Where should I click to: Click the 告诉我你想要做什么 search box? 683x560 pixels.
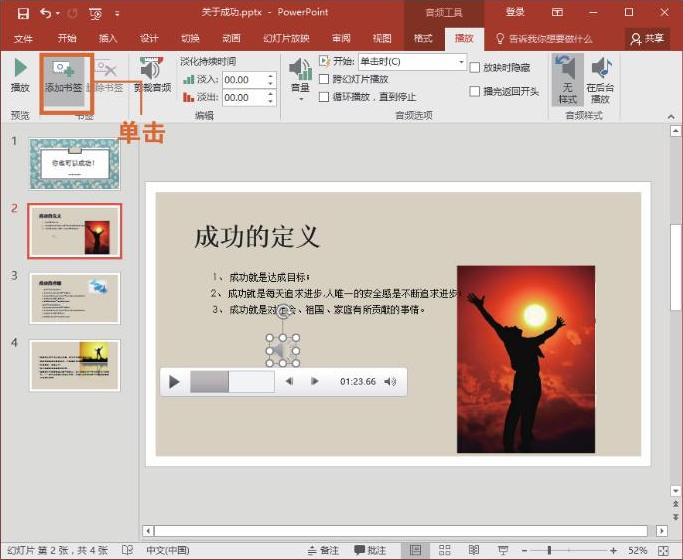[544, 39]
